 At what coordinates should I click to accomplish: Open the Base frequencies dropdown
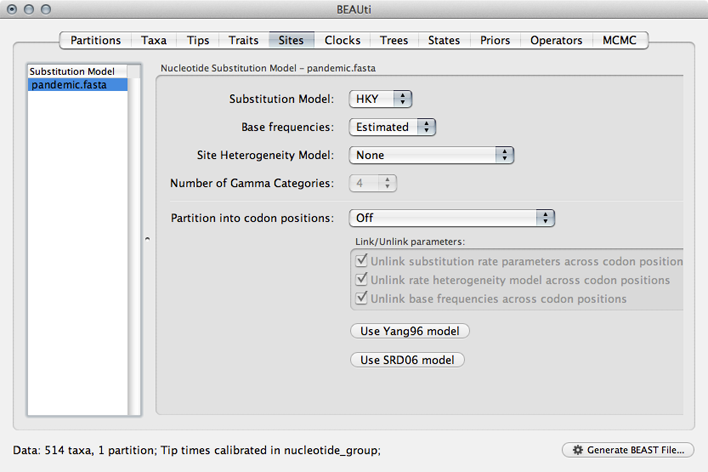[393, 127]
